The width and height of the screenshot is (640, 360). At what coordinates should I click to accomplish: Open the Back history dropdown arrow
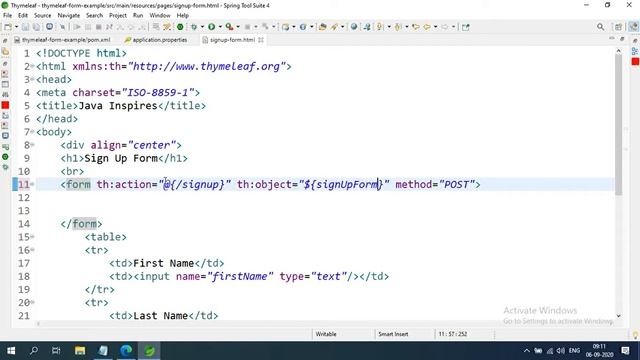(x=435, y=27)
